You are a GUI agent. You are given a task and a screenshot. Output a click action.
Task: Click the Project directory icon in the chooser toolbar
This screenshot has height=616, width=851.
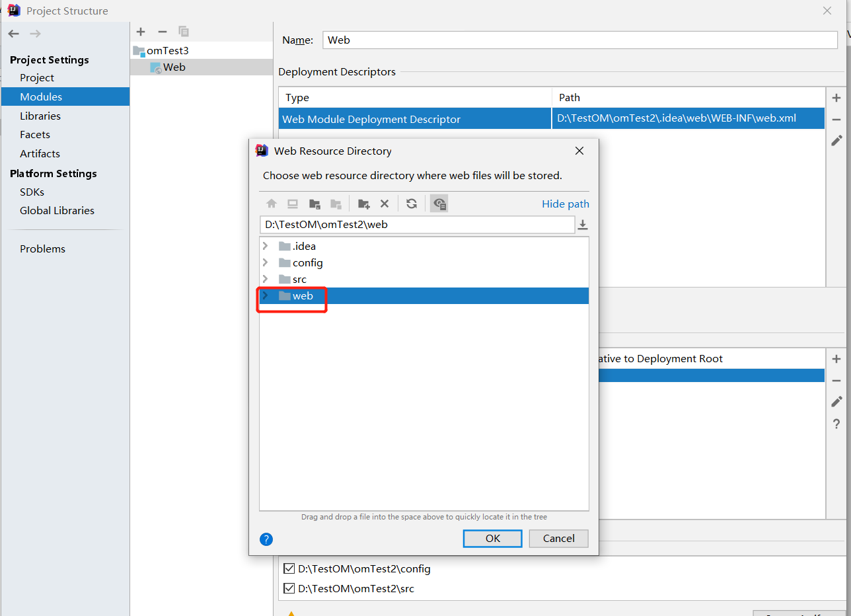(314, 204)
